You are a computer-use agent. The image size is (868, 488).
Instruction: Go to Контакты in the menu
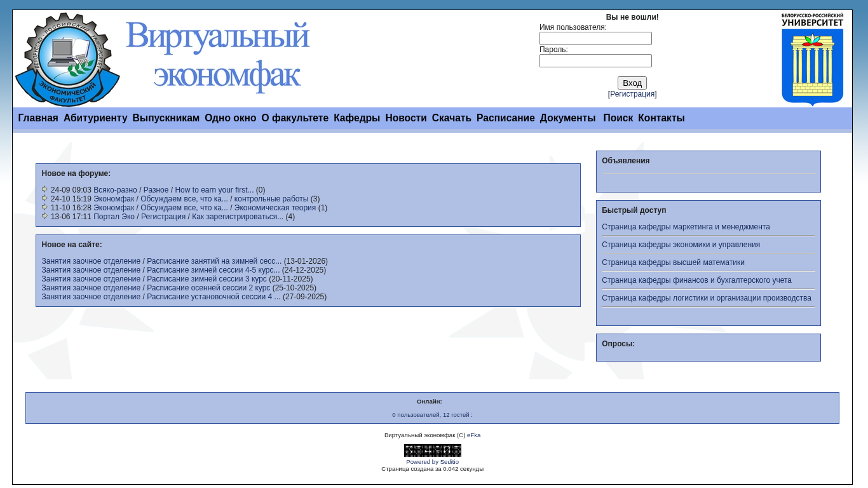(661, 118)
